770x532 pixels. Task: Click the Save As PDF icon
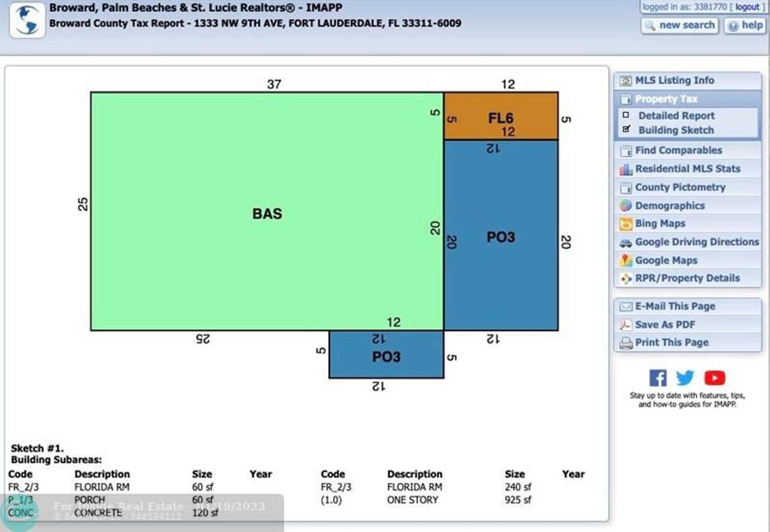pyautogui.click(x=626, y=325)
